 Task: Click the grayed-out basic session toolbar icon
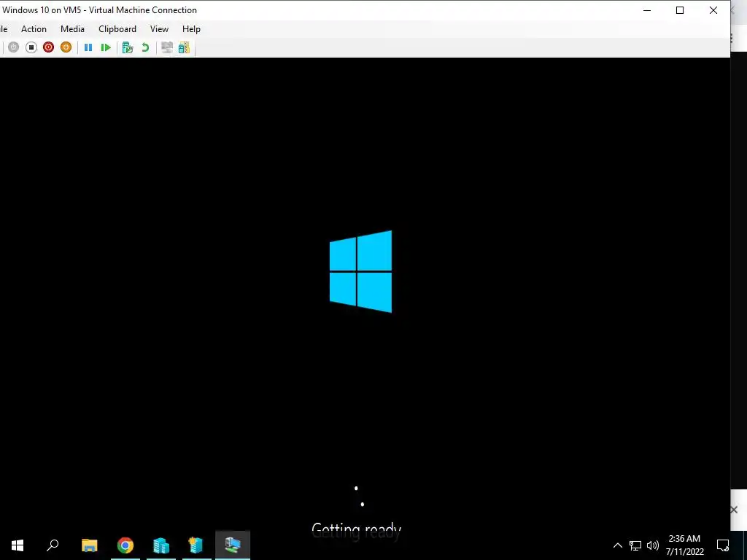click(x=167, y=47)
